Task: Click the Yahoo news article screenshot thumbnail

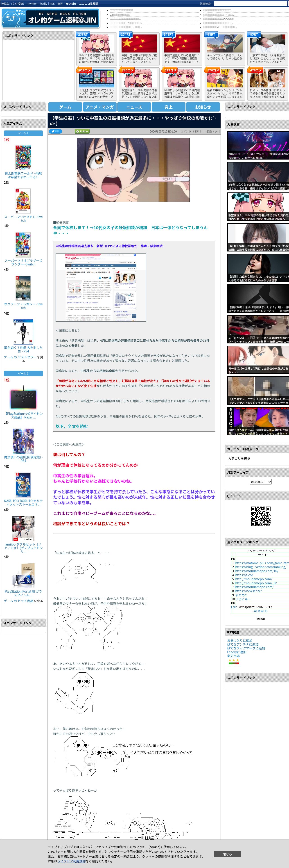Action: click(101, 288)
